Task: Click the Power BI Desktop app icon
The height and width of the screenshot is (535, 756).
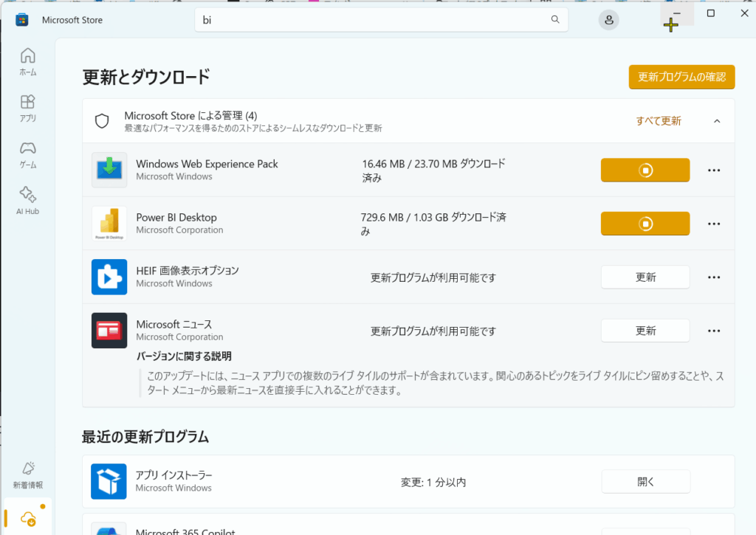Action: point(109,224)
